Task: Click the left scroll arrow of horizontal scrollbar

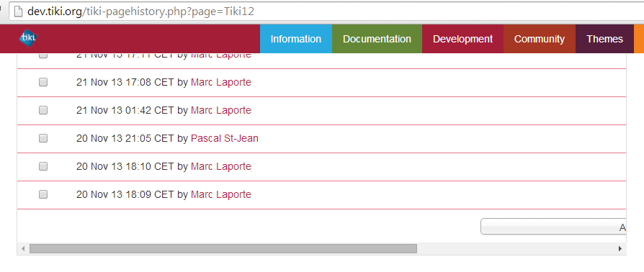Action: tap(23, 249)
